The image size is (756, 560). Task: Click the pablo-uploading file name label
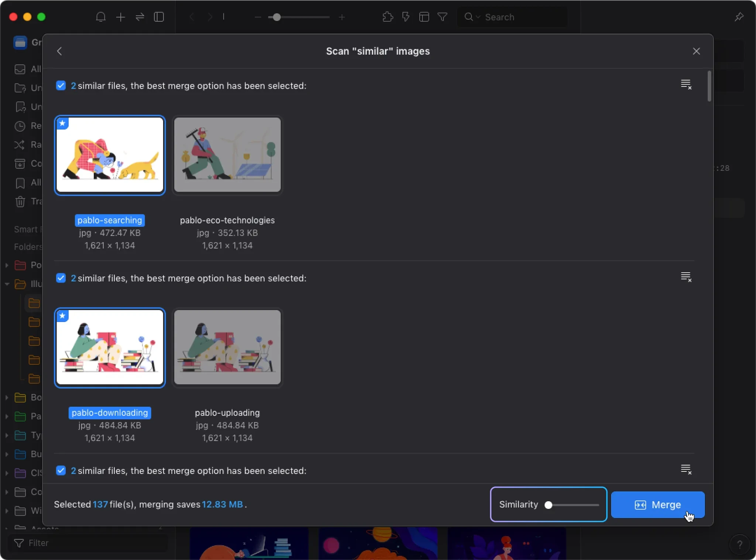tap(227, 413)
